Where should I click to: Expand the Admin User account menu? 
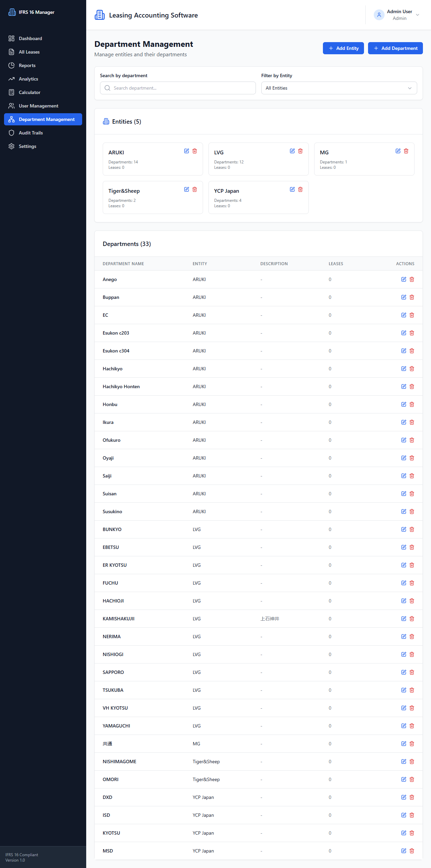[x=397, y=15]
